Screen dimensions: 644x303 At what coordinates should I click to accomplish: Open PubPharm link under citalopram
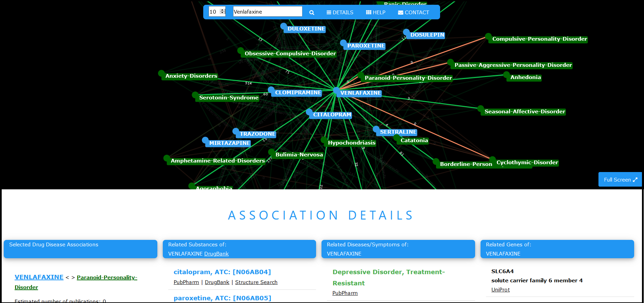[186, 282]
